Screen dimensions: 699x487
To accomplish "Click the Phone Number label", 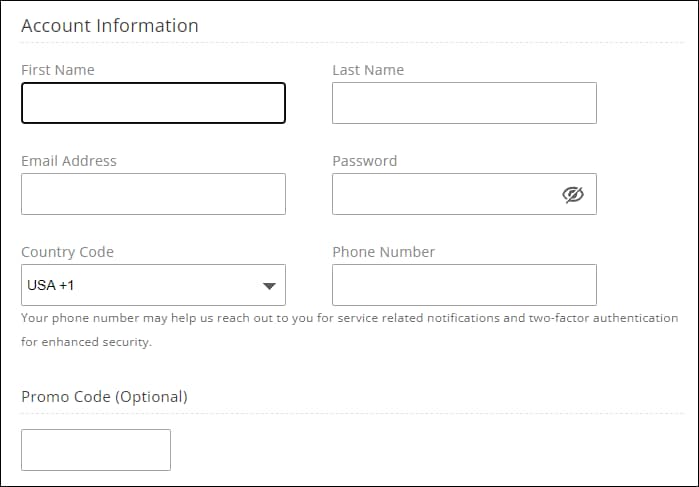I will [383, 252].
